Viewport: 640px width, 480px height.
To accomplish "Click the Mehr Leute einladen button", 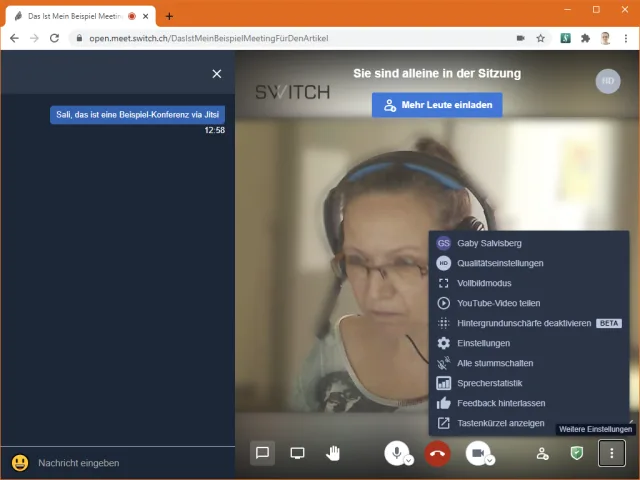I will 437,105.
